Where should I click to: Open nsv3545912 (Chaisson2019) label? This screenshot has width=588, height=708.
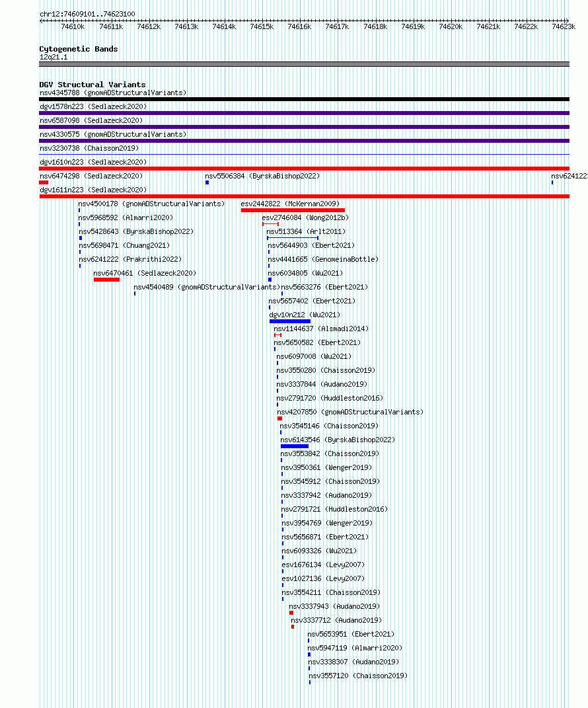(331, 481)
